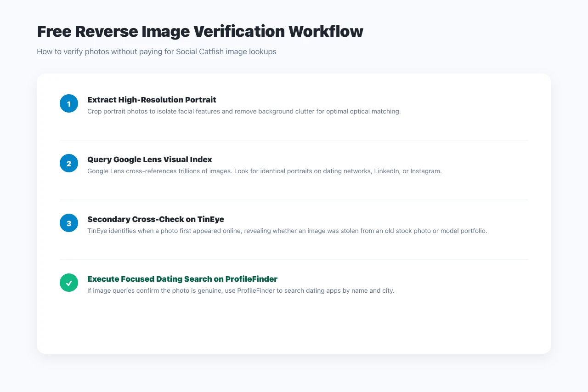Select the 'Extract High-Resolution Portrait' heading
The height and width of the screenshot is (392, 588).
coord(152,100)
